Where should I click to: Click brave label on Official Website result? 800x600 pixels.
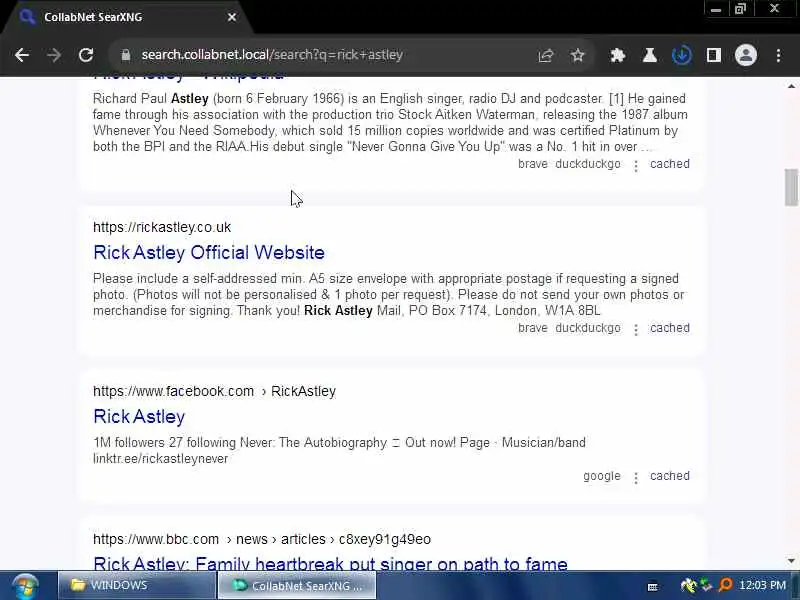pyautogui.click(x=533, y=328)
